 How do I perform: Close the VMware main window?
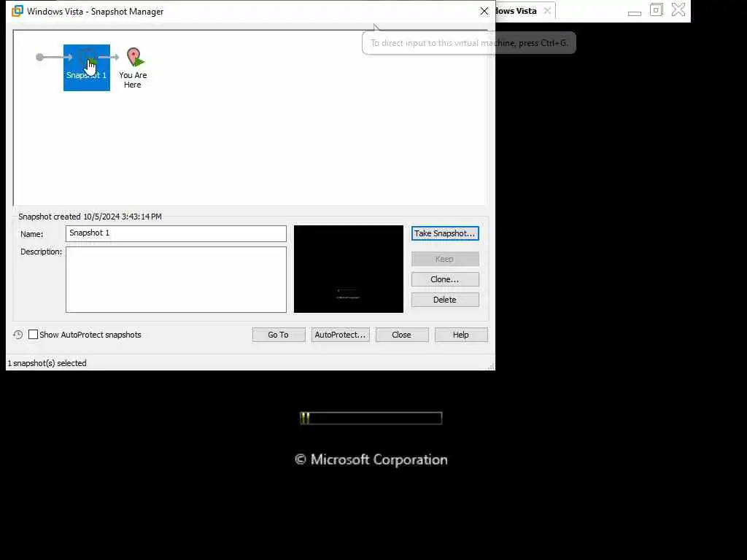click(678, 10)
